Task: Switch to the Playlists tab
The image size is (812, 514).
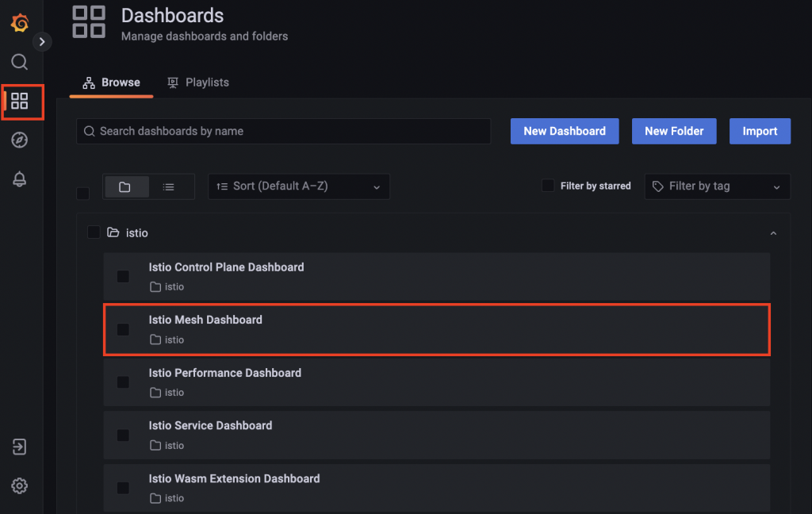Action: (198, 82)
